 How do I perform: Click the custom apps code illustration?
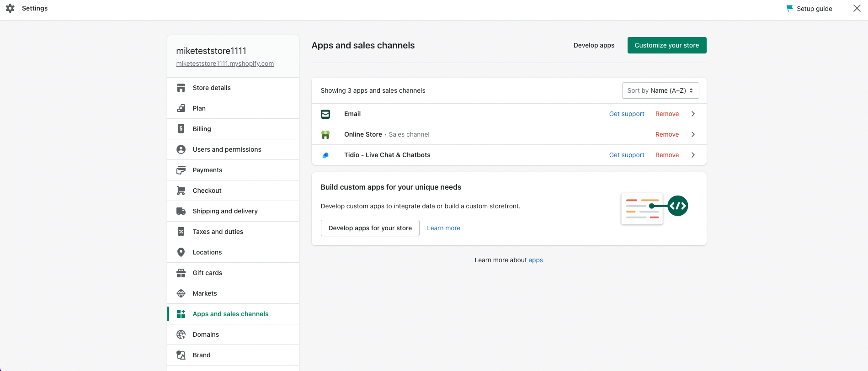[655, 208]
